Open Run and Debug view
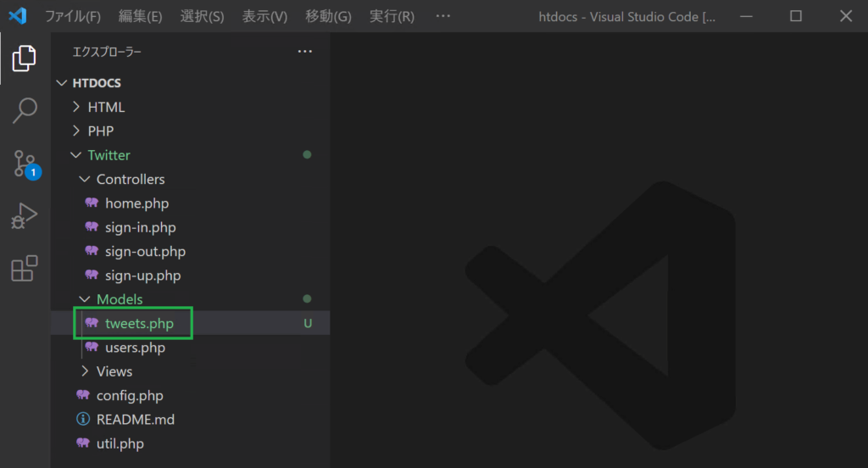 click(x=24, y=215)
